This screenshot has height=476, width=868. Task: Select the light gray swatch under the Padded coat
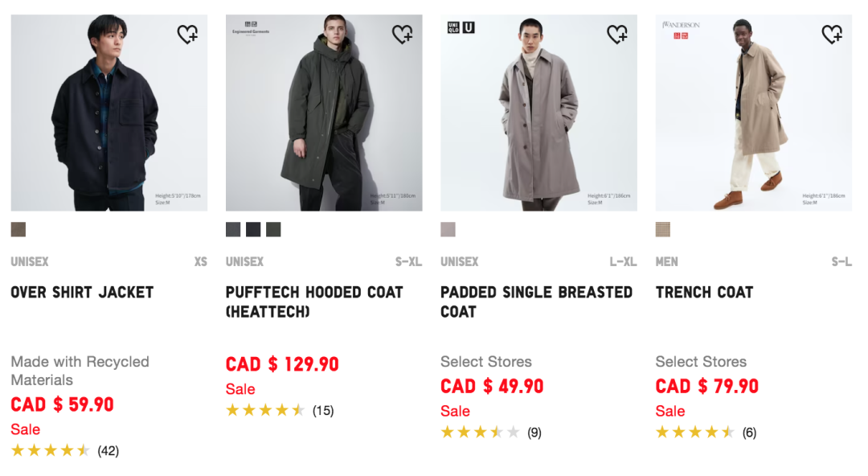coord(448,229)
